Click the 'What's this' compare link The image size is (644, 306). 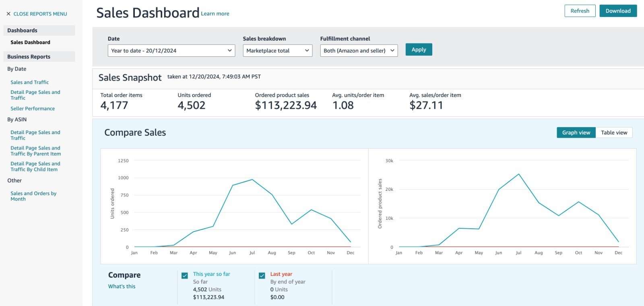(x=122, y=286)
